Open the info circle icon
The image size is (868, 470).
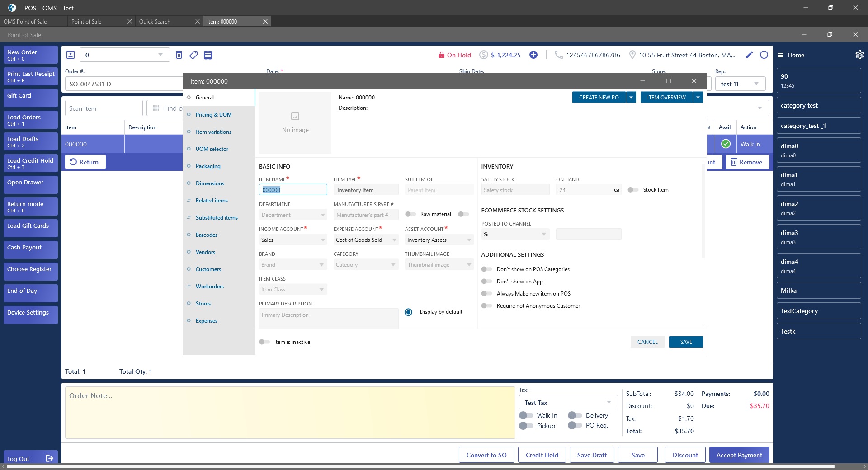764,55
